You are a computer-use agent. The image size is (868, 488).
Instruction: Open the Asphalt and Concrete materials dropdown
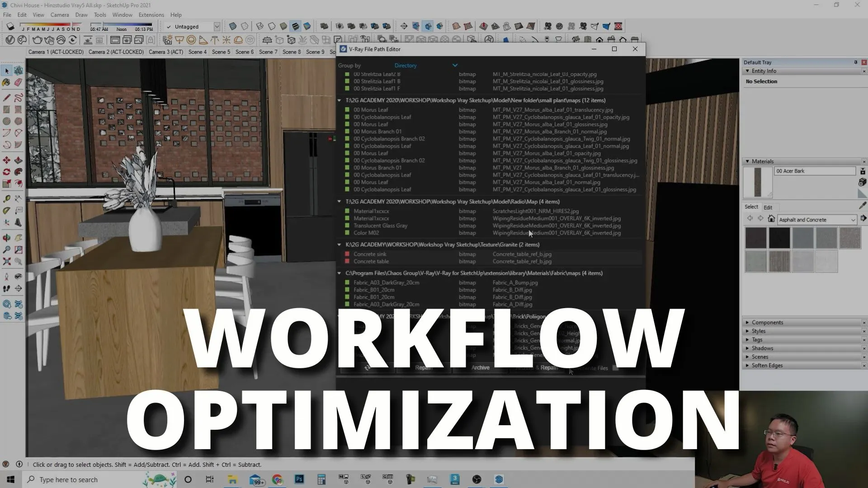point(817,220)
